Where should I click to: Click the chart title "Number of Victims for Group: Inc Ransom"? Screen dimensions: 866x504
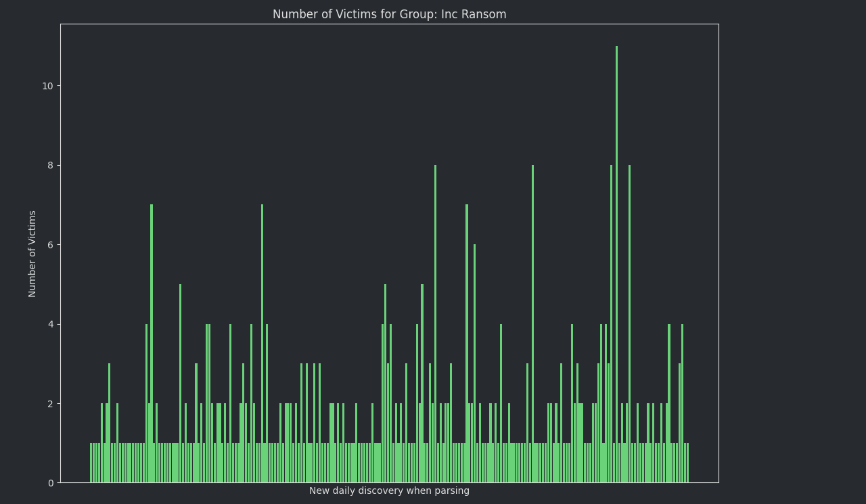click(x=389, y=14)
